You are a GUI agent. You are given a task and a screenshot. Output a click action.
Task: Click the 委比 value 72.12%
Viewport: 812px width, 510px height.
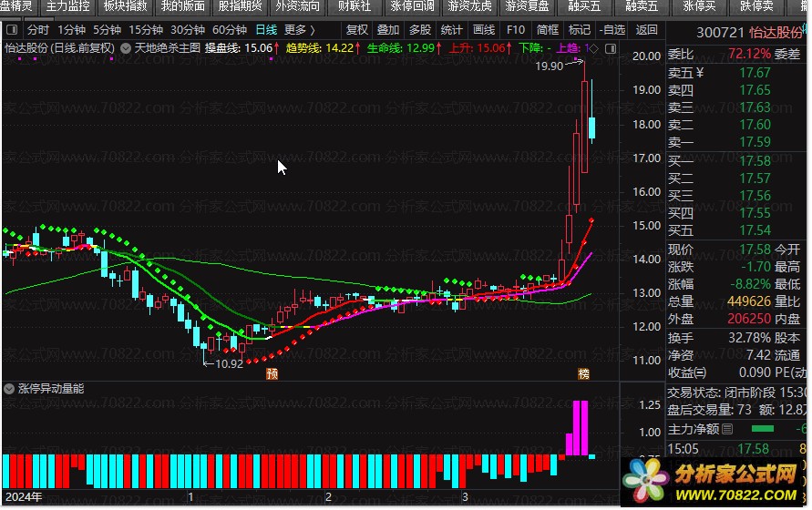749,54
